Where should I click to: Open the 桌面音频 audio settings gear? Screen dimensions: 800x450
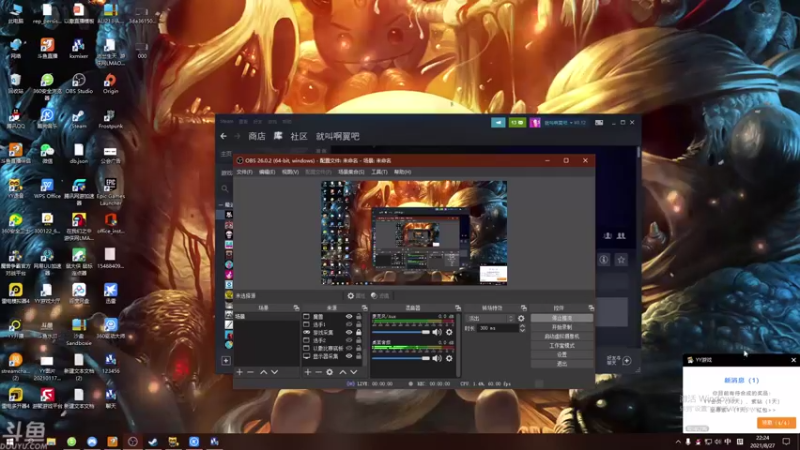click(x=449, y=359)
